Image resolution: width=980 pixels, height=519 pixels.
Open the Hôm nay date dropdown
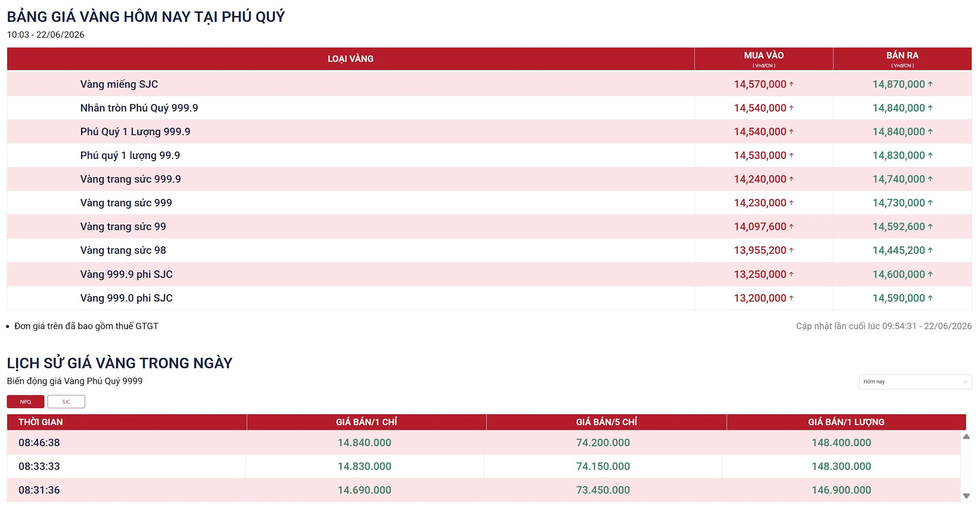915,382
